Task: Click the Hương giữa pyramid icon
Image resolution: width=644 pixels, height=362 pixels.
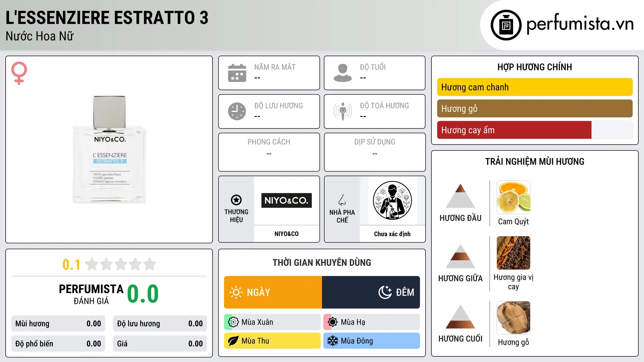Action: (460, 256)
